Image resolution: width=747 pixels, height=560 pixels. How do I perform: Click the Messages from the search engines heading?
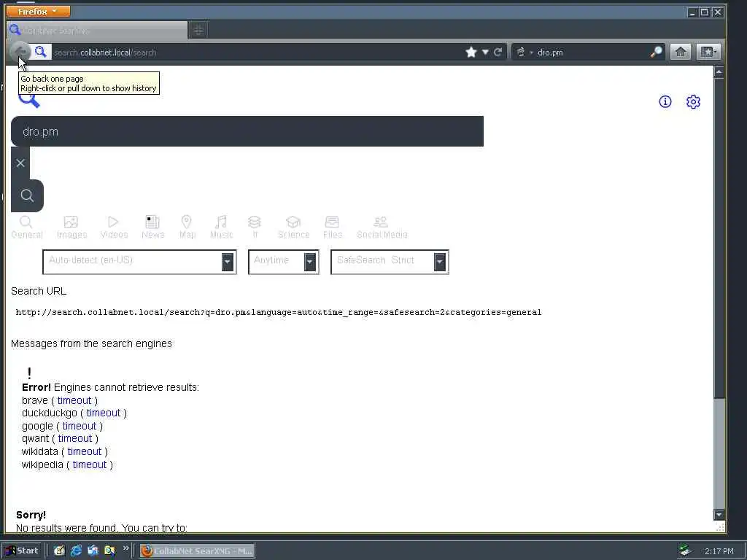tap(91, 343)
